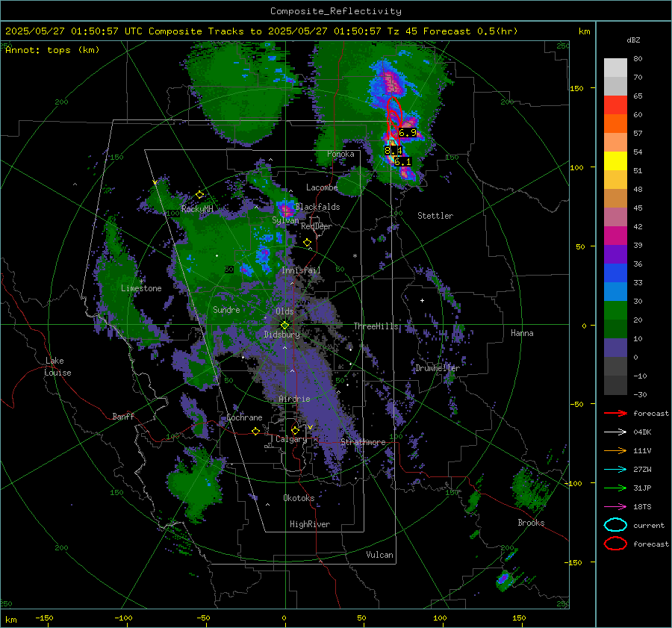Click the Drumheller city label
This screenshot has width=672, height=628.
(x=438, y=368)
